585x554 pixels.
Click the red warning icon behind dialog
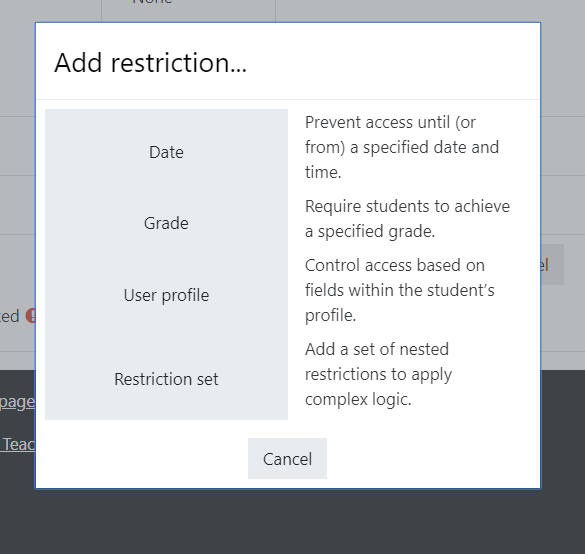click(x=31, y=316)
